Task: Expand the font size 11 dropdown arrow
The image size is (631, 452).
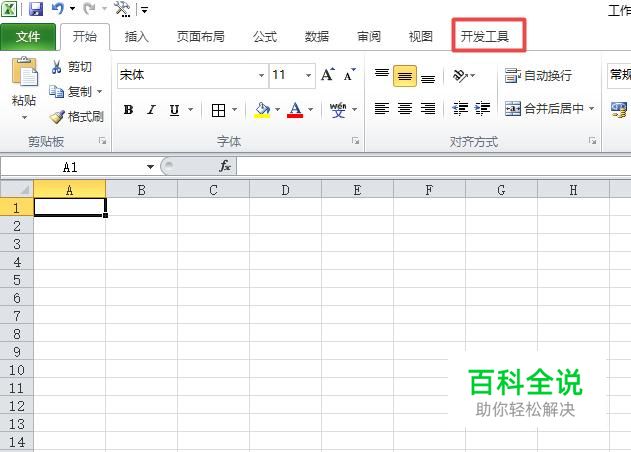Action: [308, 75]
